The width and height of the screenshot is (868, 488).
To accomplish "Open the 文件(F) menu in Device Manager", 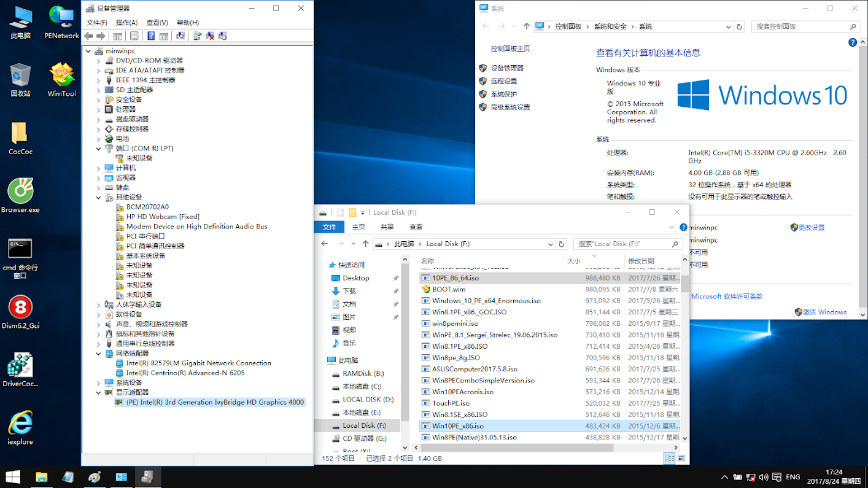I will tap(96, 23).
